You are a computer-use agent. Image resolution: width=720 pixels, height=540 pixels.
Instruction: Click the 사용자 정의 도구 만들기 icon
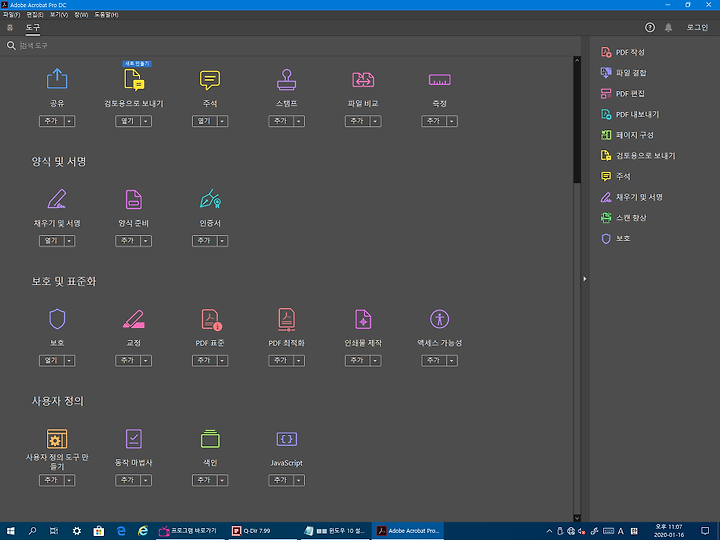pyautogui.click(x=57, y=439)
